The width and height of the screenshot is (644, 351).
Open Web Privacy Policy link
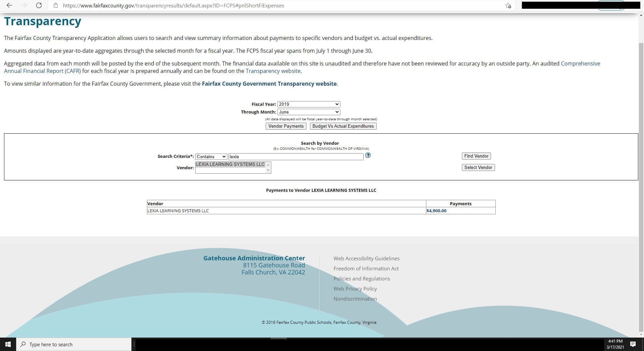355,289
